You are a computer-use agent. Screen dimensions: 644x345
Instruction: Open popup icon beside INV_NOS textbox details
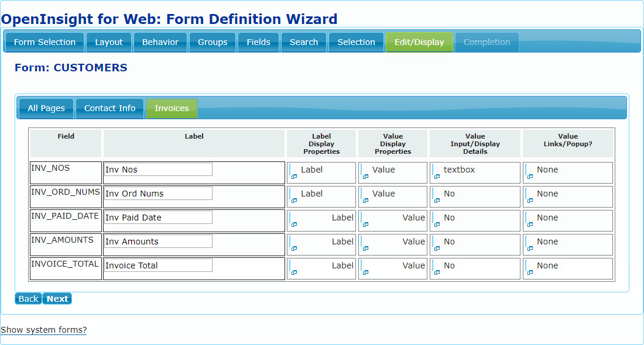tap(437, 177)
